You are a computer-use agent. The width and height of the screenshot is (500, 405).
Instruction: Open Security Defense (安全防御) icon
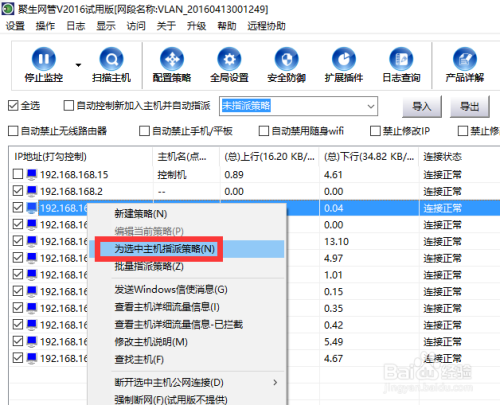point(287,59)
